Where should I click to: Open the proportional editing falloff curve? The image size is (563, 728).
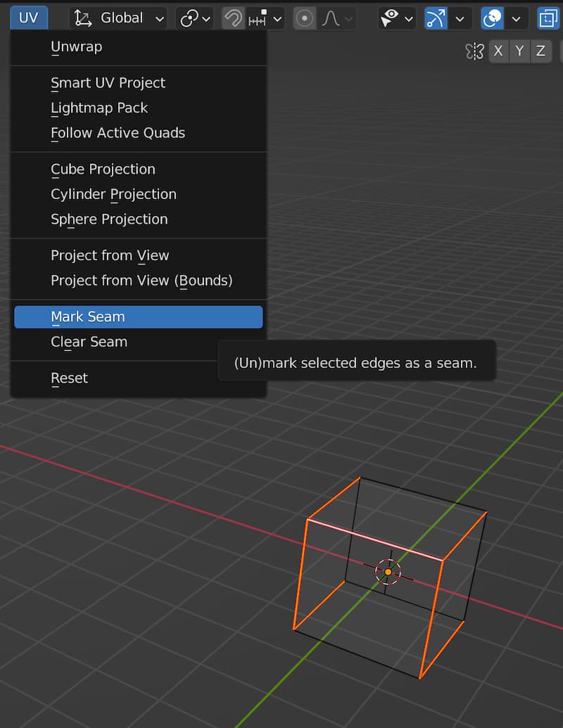click(x=336, y=18)
